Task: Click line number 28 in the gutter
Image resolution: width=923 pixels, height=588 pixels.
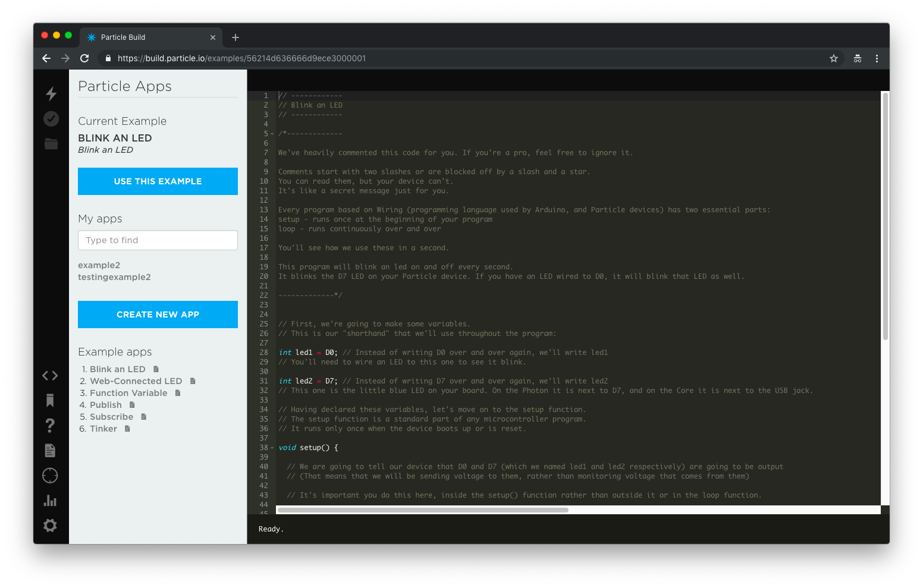Action: pyautogui.click(x=263, y=353)
